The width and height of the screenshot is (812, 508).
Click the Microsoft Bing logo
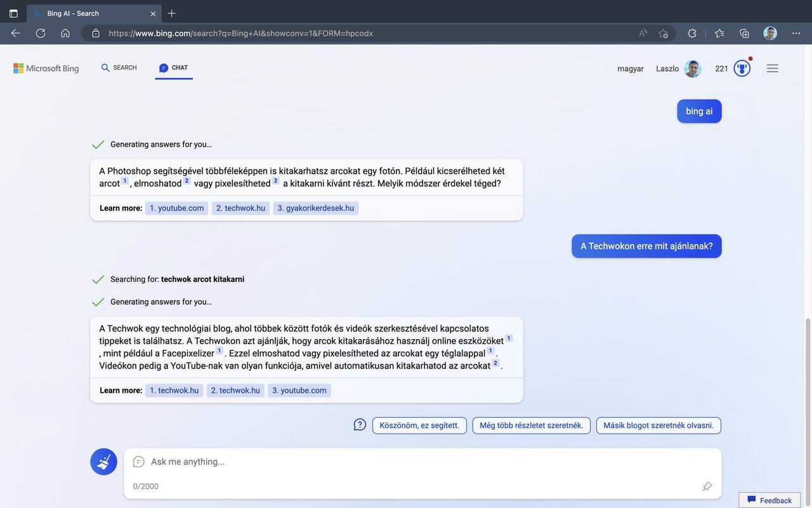tap(46, 68)
